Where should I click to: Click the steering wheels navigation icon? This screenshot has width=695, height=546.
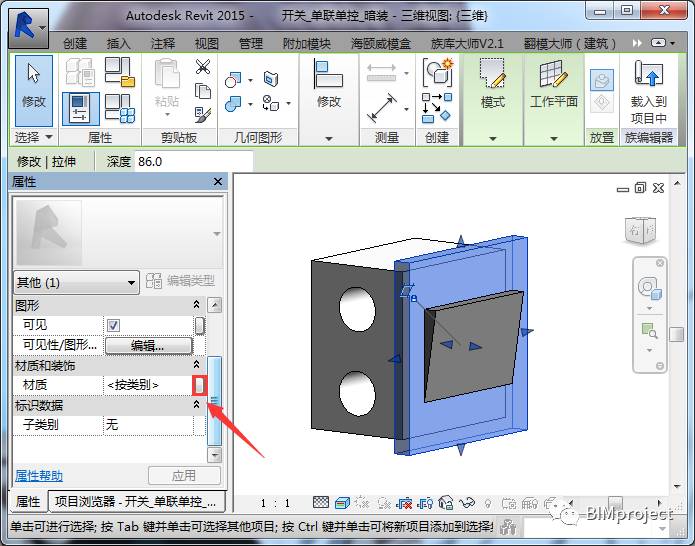pyautogui.click(x=649, y=288)
